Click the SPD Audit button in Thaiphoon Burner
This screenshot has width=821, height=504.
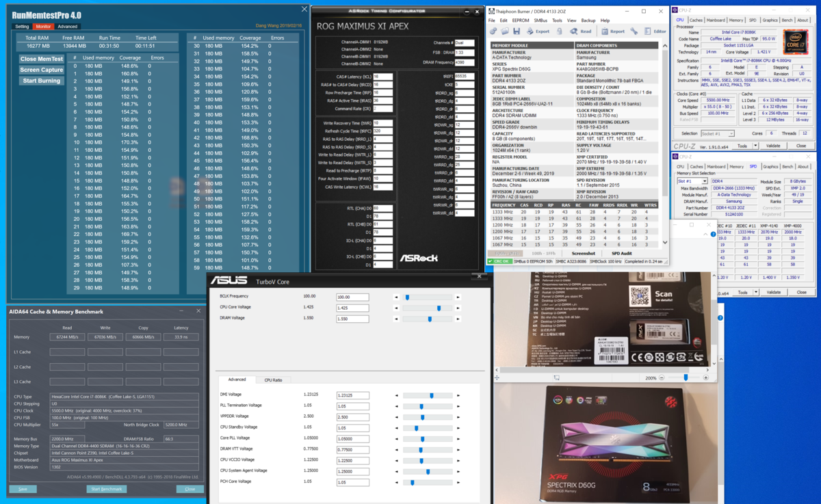622,254
